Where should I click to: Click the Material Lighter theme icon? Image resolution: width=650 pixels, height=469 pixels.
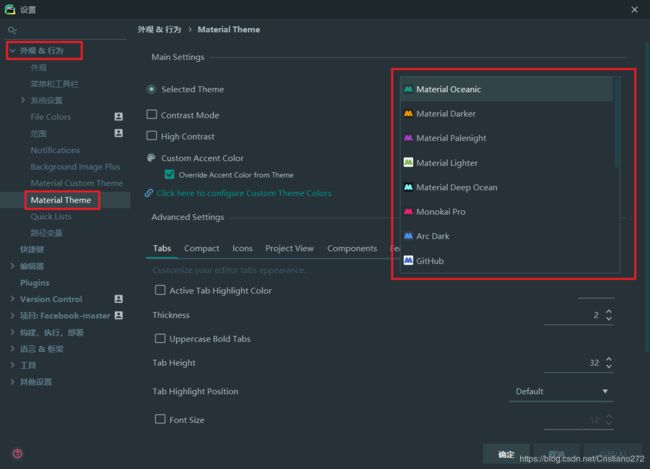[408, 162]
